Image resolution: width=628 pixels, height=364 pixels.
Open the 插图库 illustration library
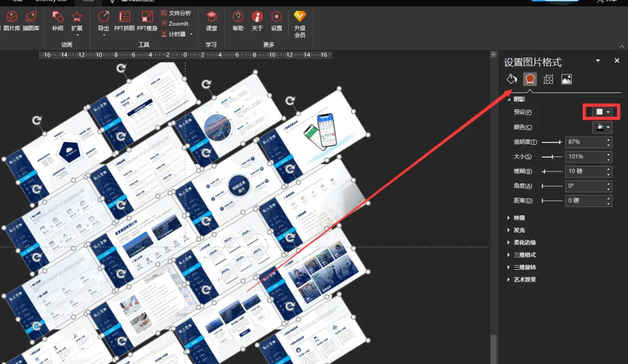(x=31, y=21)
